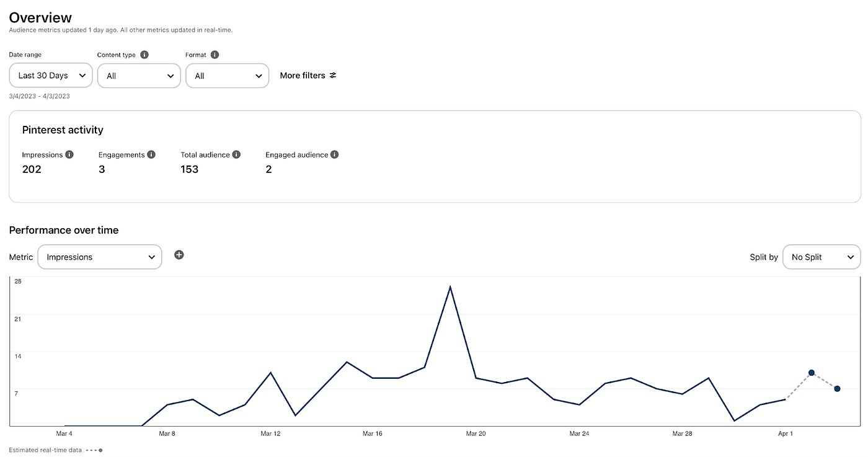Click the Impressions value 202

point(32,169)
